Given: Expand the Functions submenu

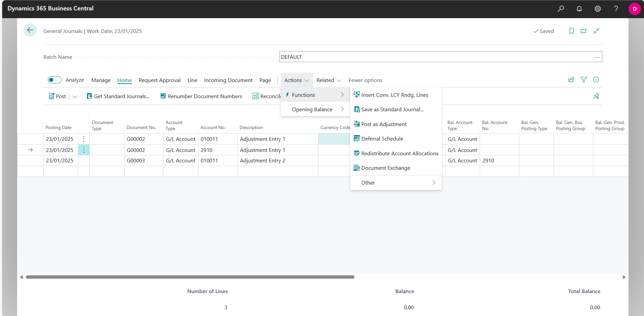Looking at the screenshot, I should (315, 95).
